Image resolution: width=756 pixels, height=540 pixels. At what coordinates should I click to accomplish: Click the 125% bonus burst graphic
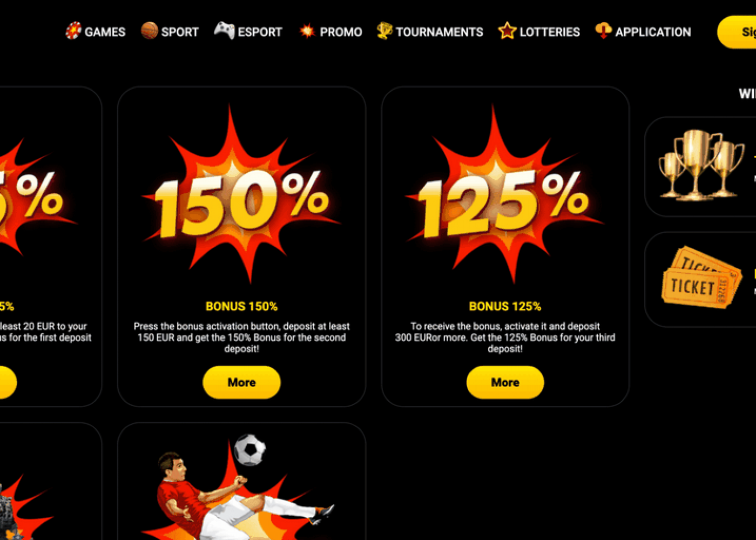click(x=505, y=194)
